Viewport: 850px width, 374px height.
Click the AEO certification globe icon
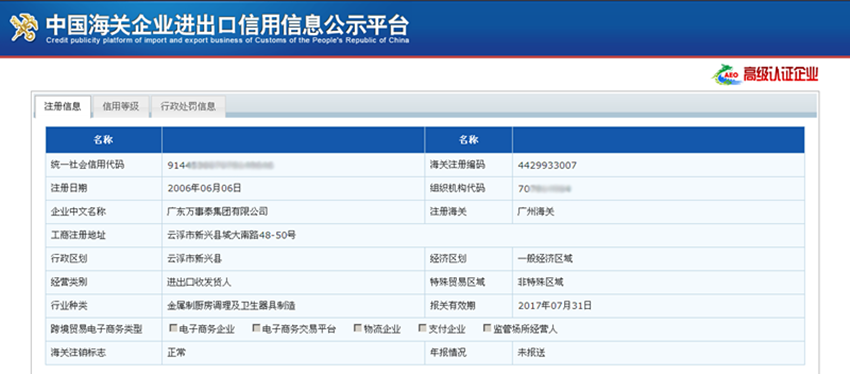(726, 75)
